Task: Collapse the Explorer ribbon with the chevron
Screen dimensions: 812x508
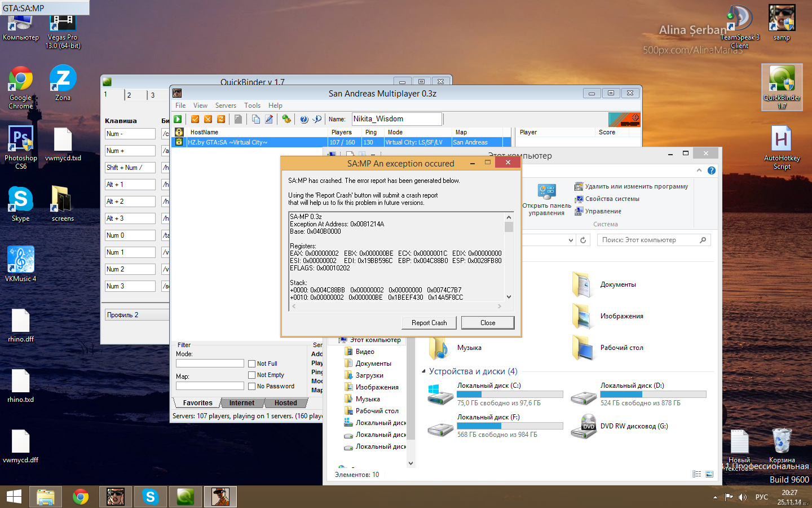Action: [x=699, y=170]
